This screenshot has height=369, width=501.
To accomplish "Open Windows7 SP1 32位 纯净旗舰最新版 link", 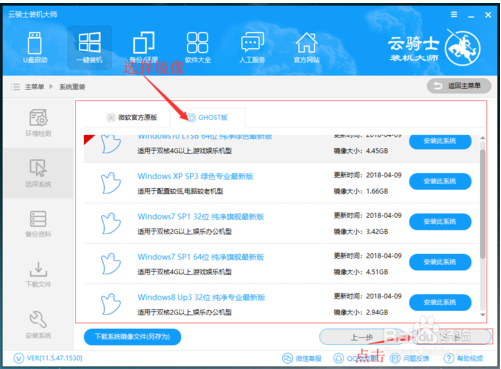I will coord(201,217).
